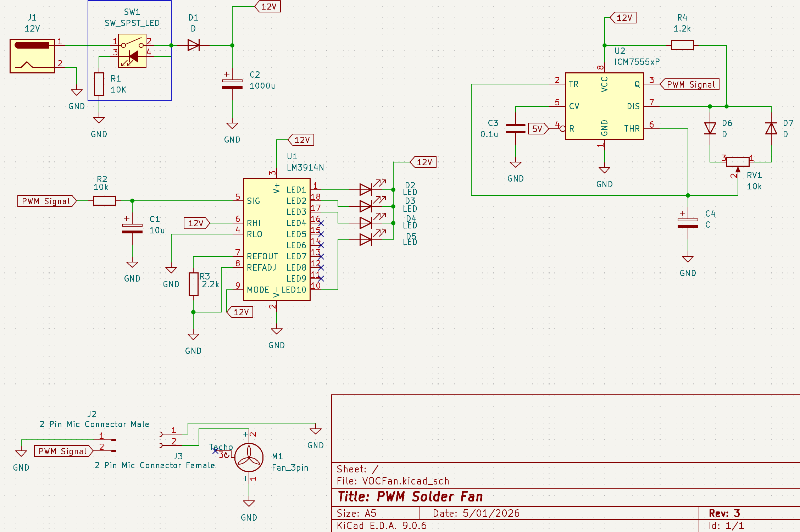Click the REFOUT pin label on U1

coord(262,256)
